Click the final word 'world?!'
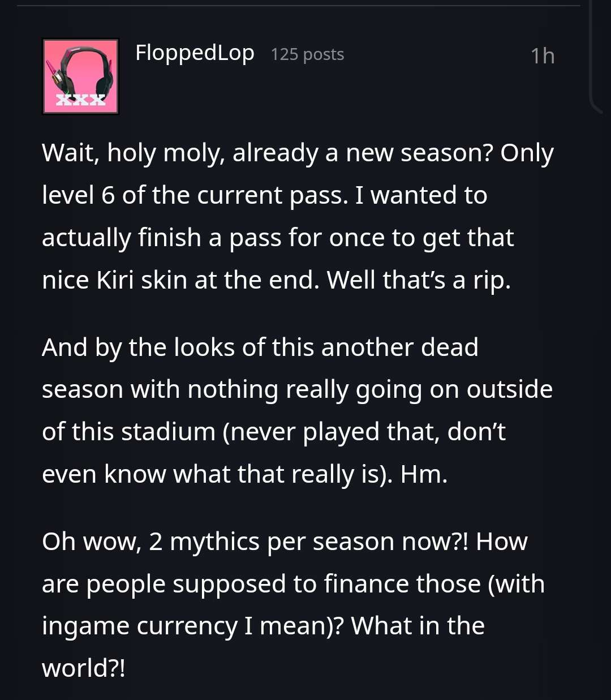Image resolution: width=611 pixels, height=700 pixels. pos(83,668)
